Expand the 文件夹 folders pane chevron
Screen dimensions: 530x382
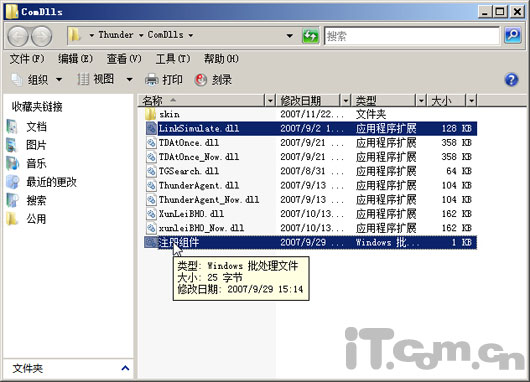point(125,368)
